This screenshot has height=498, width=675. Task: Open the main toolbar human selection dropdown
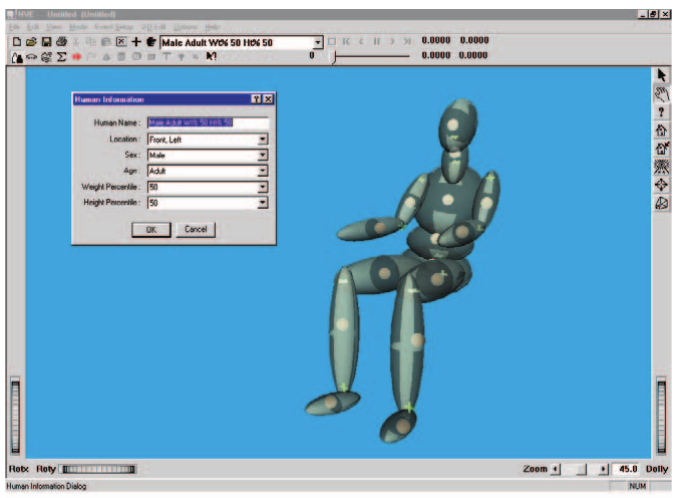[x=318, y=42]
